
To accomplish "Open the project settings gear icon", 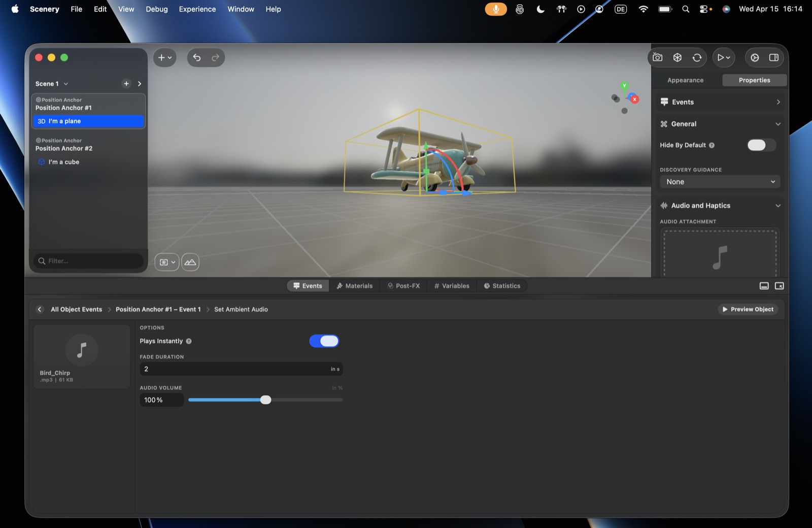I will point(755,57).
